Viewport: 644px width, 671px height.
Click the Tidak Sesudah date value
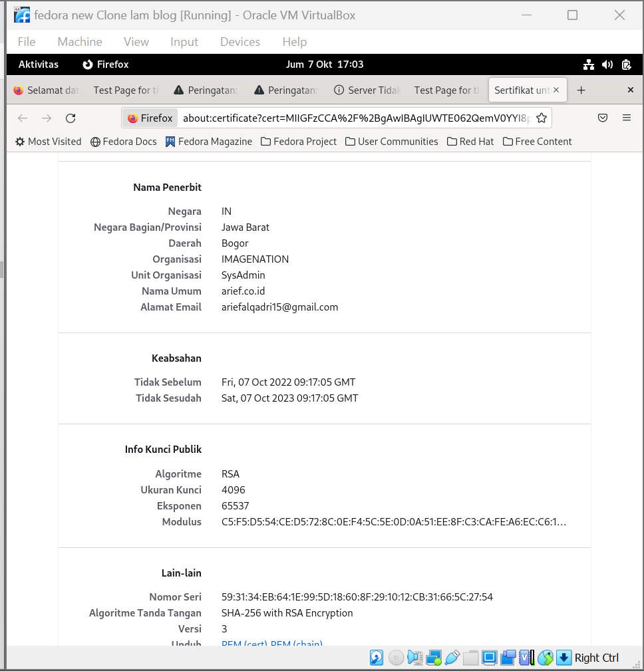[289, 398]
